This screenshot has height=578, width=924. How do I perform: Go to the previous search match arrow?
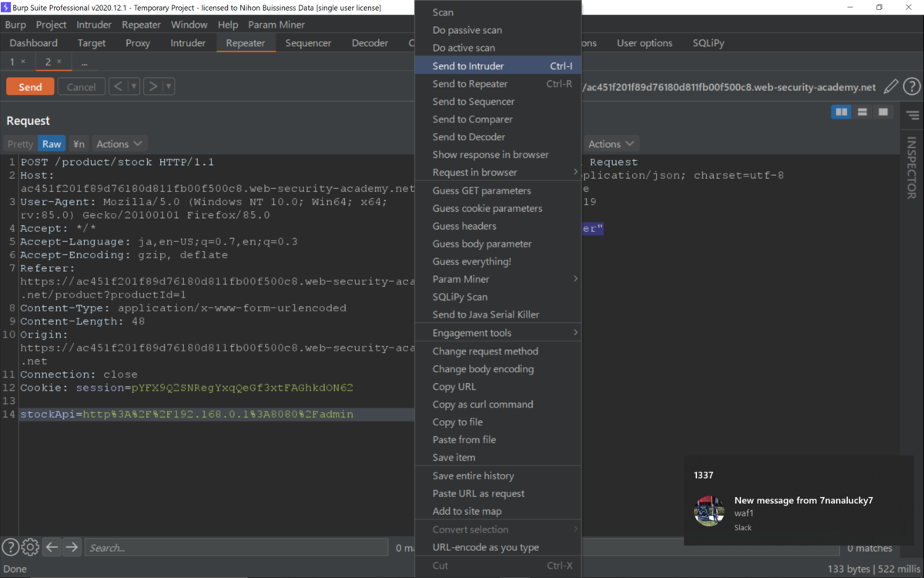tap(52, 547)
